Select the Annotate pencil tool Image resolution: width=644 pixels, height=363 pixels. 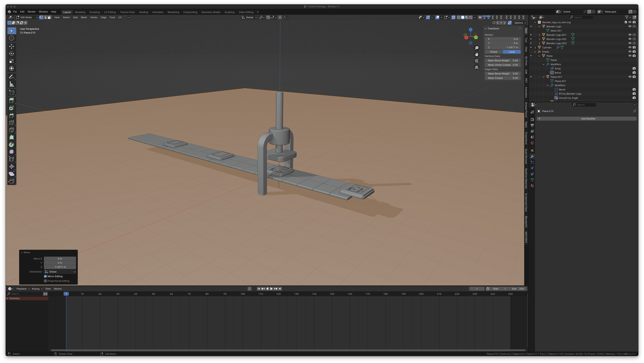click(12, 77)
